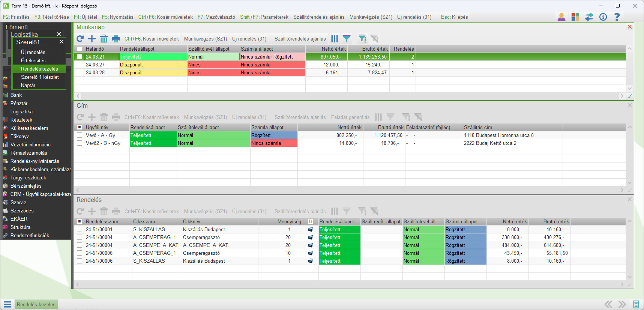Screen dimensions: 644x310
Task: Open the column chooser bars icon in Munkanap
Action: (x=335, y=39)
